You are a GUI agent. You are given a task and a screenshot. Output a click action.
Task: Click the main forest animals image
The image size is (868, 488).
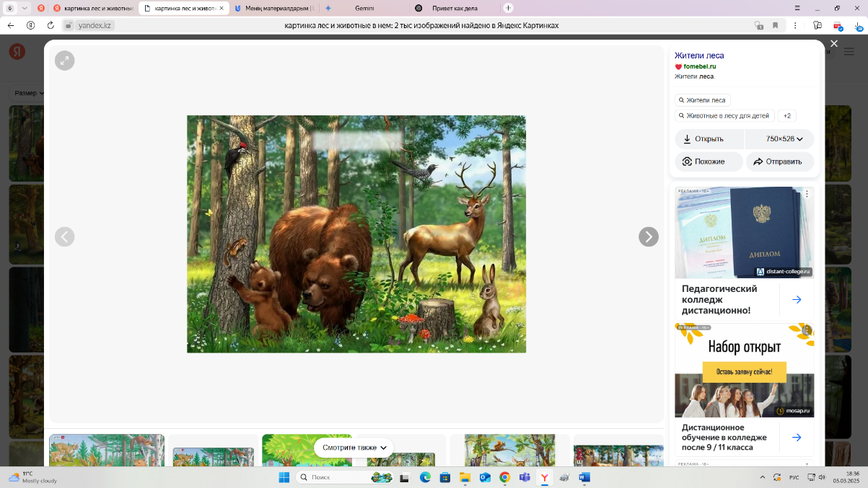click(x=356, y=234)
